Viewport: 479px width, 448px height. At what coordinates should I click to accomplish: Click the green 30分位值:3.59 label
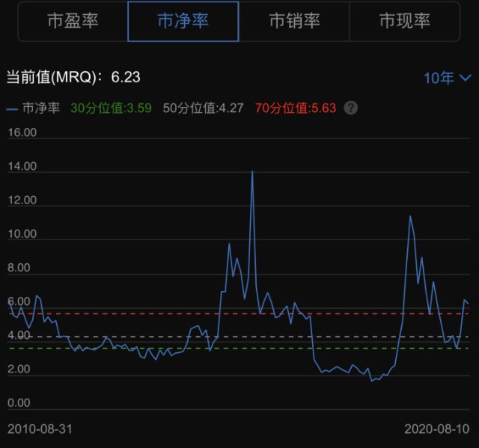coord(112,108)
